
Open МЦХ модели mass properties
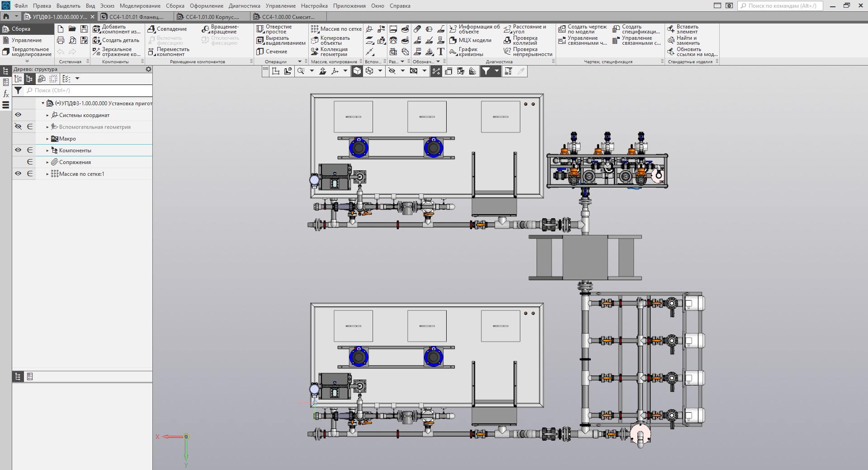coord(453,41)
